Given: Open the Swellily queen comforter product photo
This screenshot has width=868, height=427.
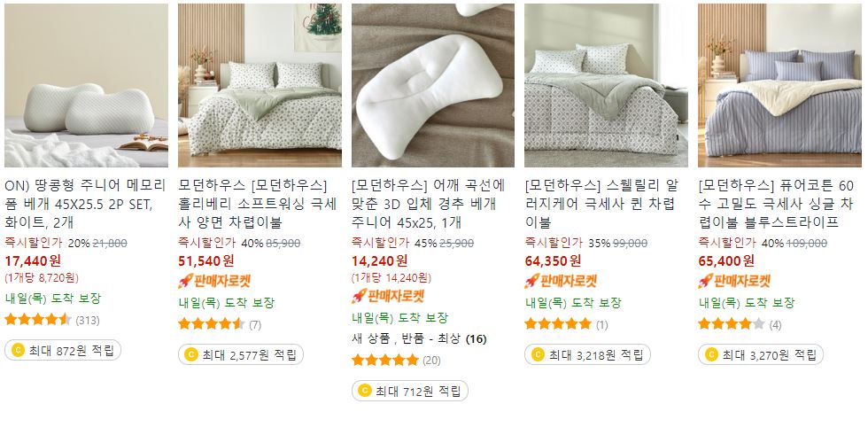Looking at the screenshot, I should click(x=606, y=85).
